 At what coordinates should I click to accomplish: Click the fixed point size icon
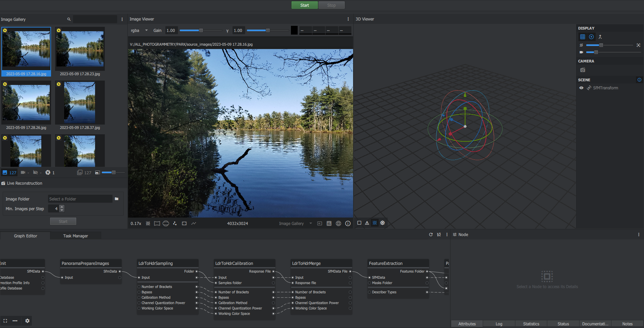(x=638, y=45)
